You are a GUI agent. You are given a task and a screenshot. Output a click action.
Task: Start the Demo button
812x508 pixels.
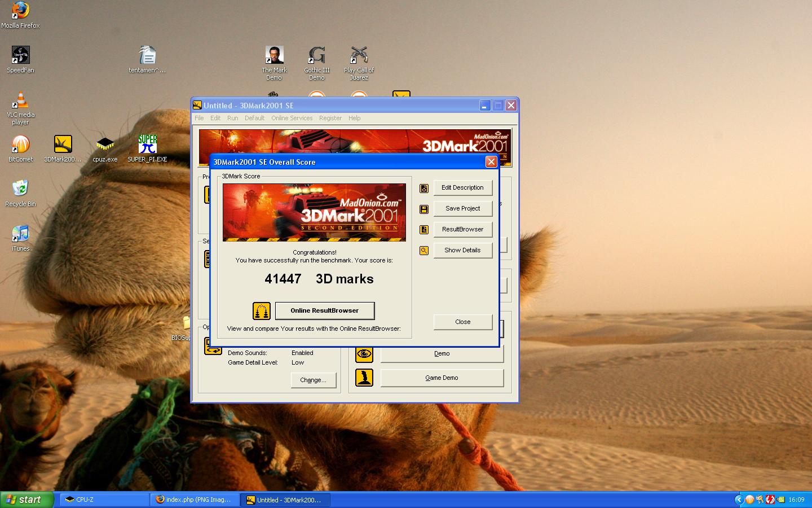coord(442,354)
